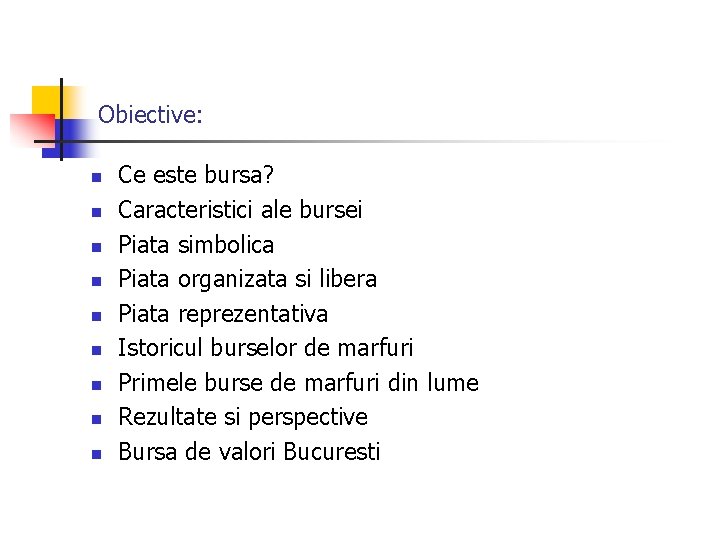This screenshot has height=540, width=720.
Task: Click the red gradient square decoration
Action: (33, 129)
